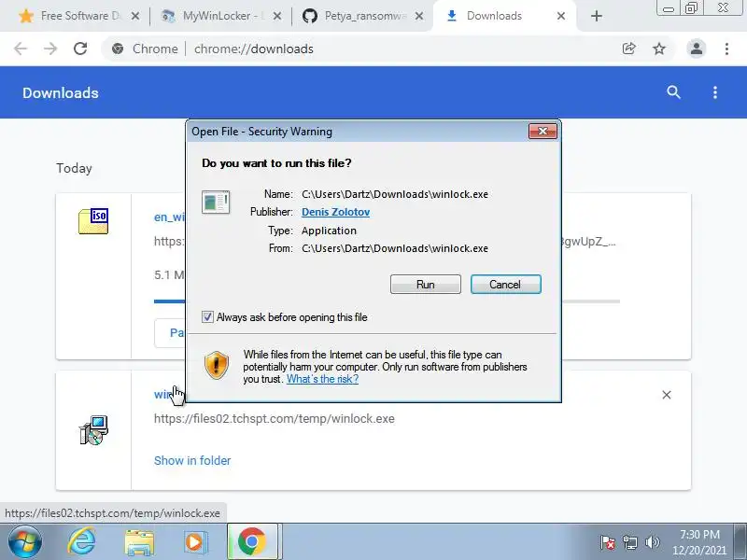Viewport: 747px width, 560px height.
Task: Click Show in folder for winlock.exe
Action: (x=192, y=460)
